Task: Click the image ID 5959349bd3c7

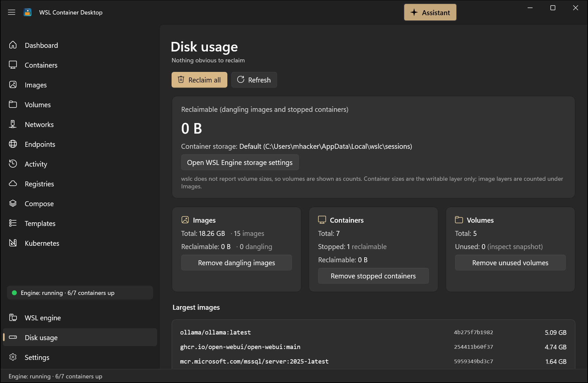Action: click(x=474, y=362)
